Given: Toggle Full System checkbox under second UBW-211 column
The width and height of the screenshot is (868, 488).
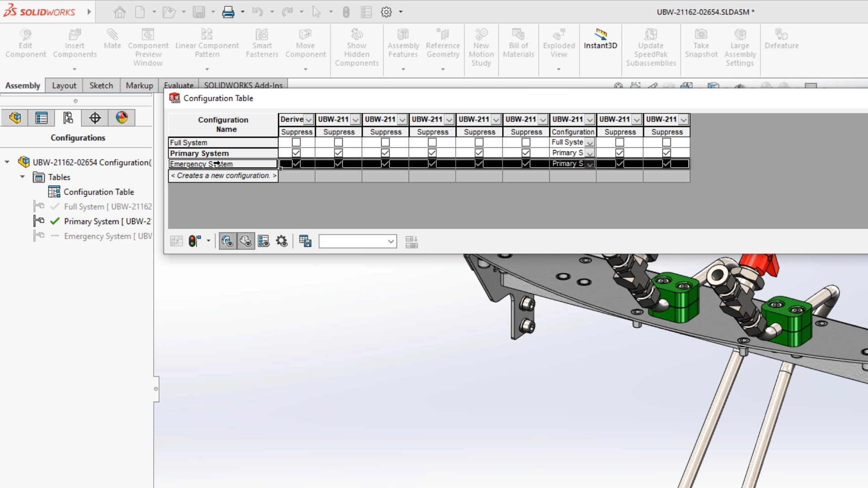Looking at the screenshot, I should (385, 142).
